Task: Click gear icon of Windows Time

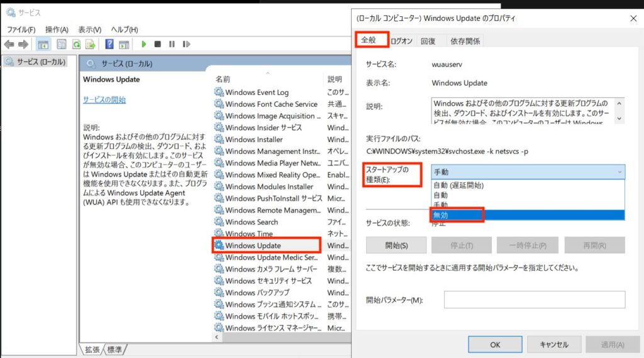Action: (x=219, y=234)
